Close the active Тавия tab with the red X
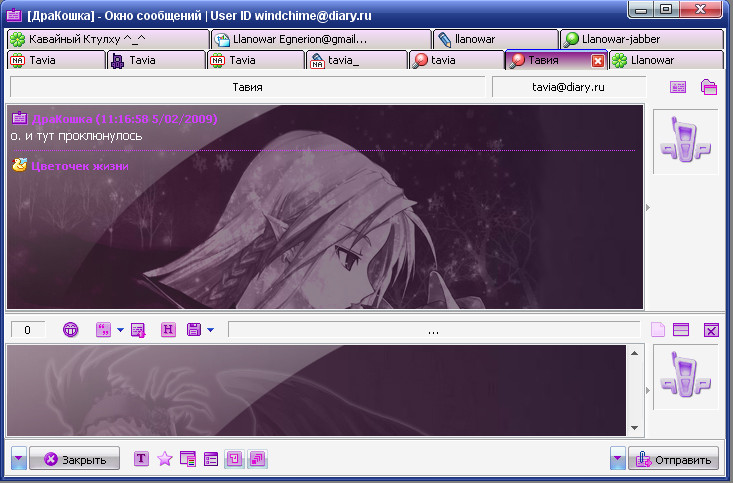 point(597,61)
